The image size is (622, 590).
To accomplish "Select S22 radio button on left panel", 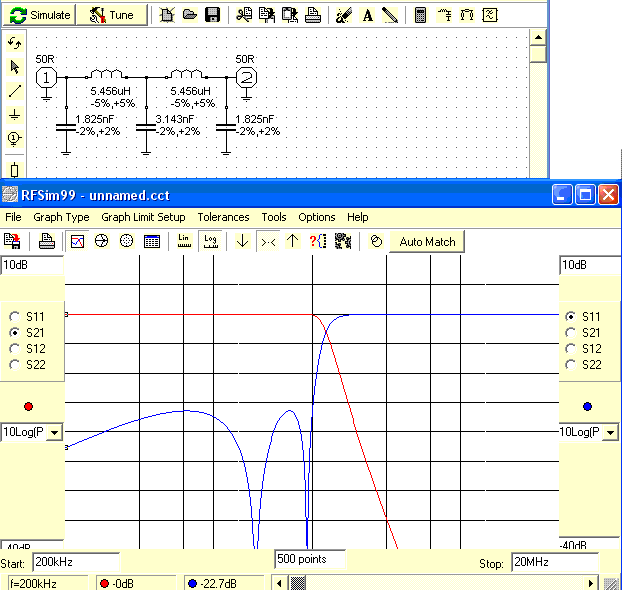I will coord(15,364).
